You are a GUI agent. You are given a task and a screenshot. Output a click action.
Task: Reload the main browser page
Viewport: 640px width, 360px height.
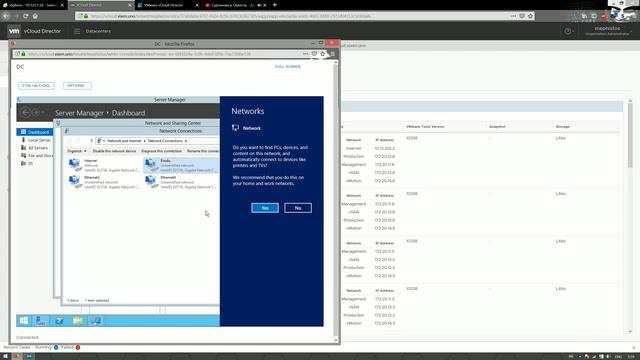coord(25,16)
